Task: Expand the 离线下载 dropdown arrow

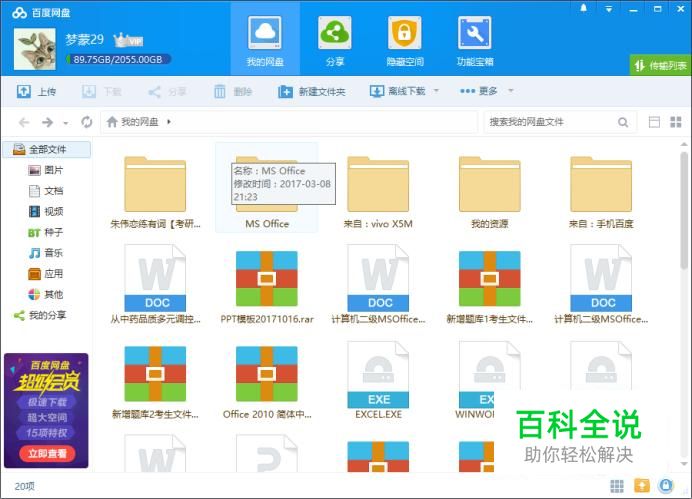Action: click(x=436, y=91)
